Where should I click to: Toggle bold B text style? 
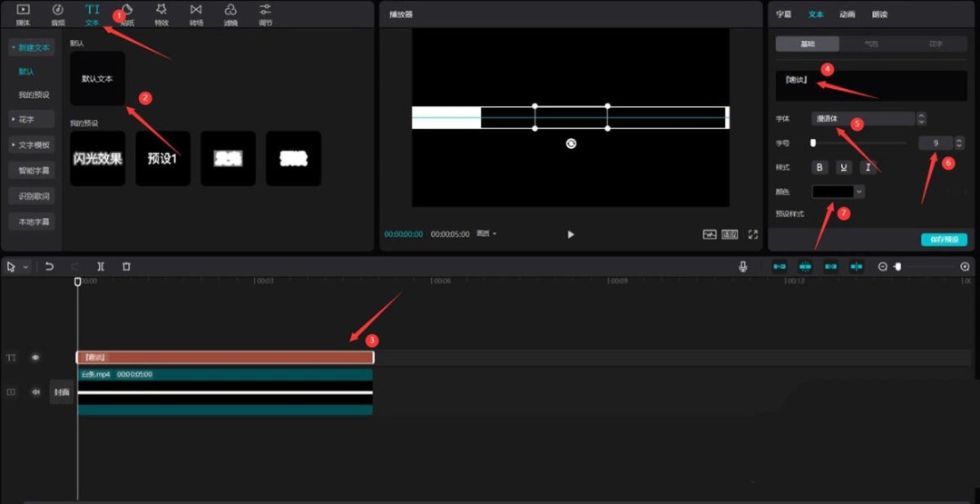click(x=820, y=167)
